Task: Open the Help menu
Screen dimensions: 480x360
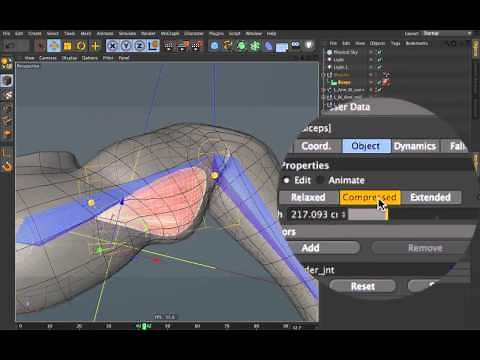Action: pyautogui.click(x=271, y=34)
